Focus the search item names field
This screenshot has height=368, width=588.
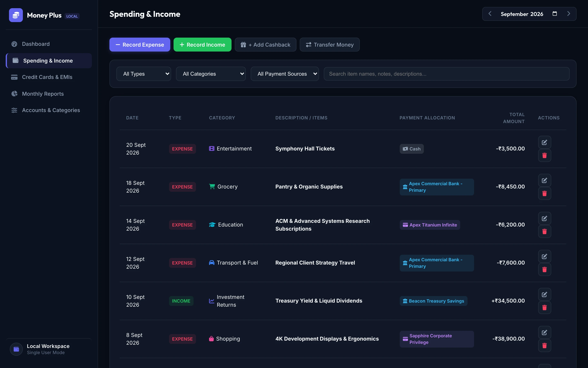(446, 74)
